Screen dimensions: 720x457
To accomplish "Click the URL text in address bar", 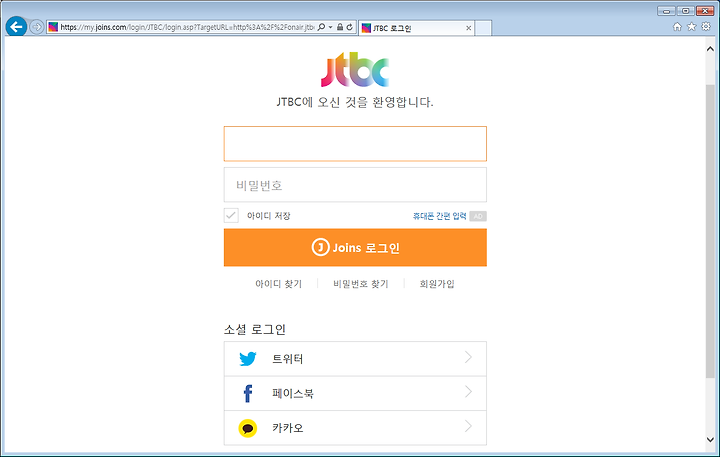I will point(187,27).
